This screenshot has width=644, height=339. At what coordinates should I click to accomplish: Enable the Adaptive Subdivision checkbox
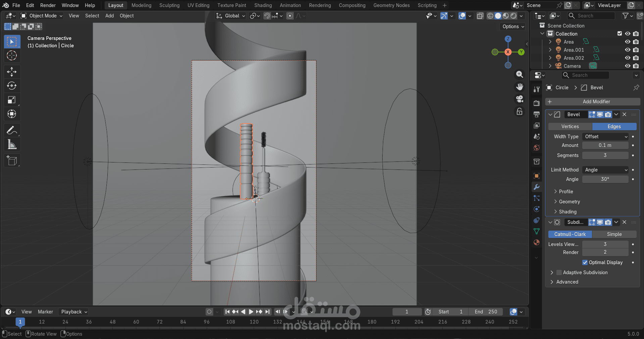[x=559, y=273]
